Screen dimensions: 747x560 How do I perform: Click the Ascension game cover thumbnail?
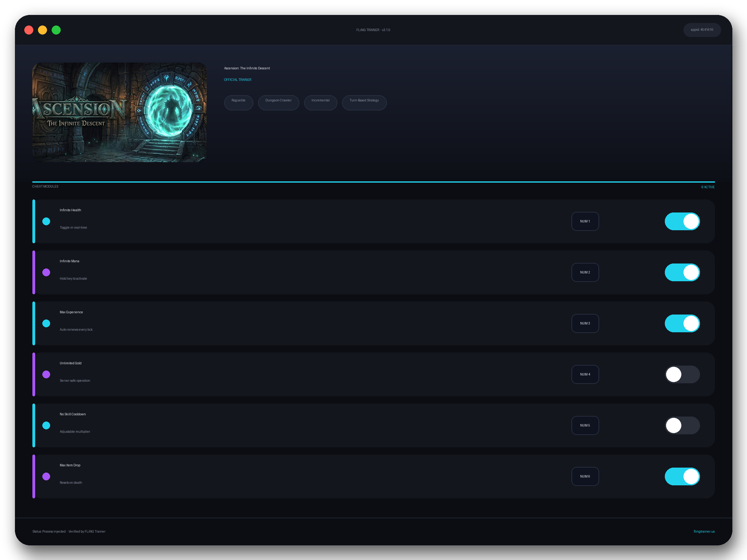pyautogui.click(x=120, y=112)
